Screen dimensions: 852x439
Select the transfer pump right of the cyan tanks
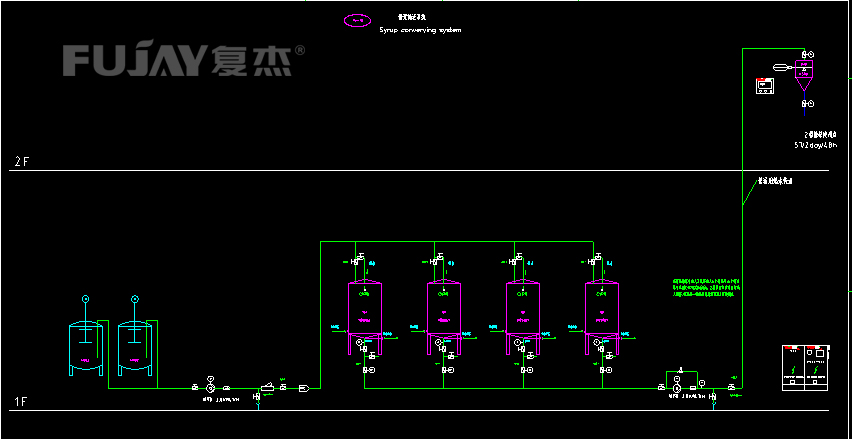[x=210, y=387]
